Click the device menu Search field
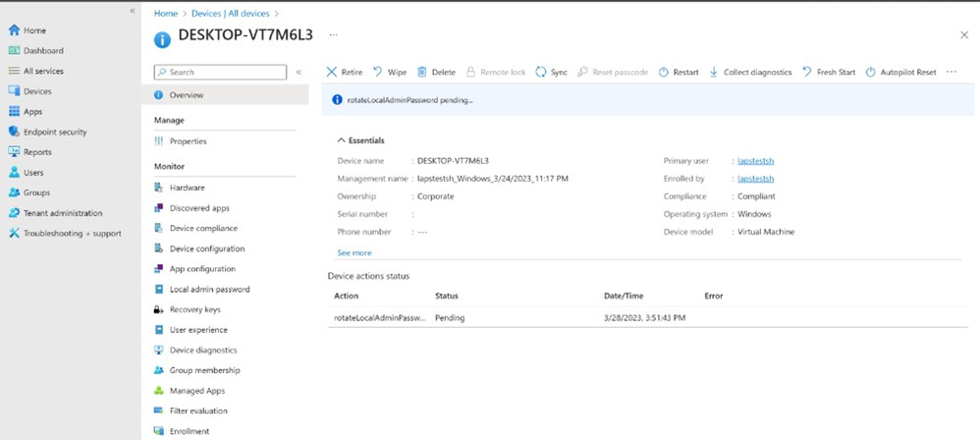 220,73
